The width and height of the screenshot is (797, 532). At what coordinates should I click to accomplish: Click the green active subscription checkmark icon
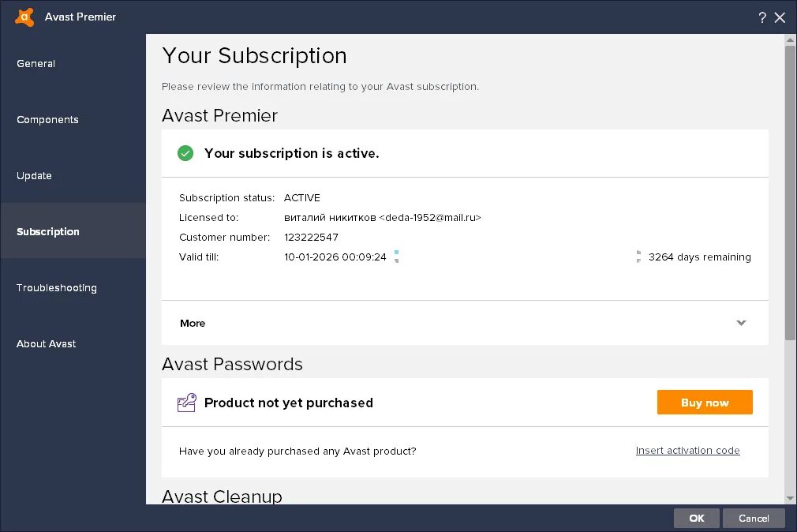(185, 153)
